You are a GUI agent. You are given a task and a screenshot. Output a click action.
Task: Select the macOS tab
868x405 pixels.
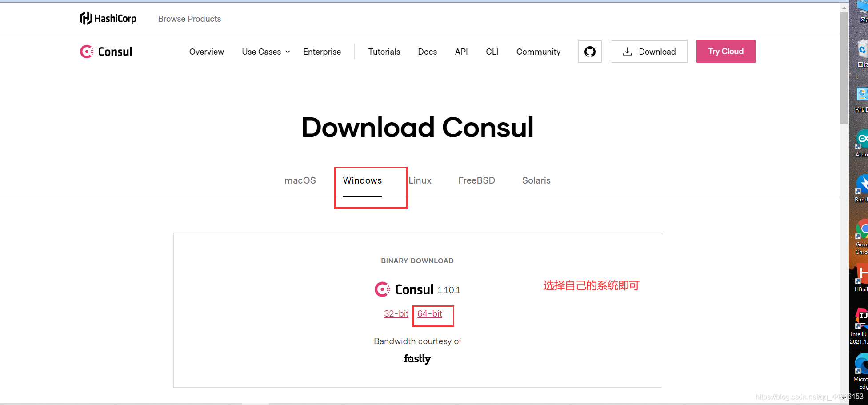(300, 180)
